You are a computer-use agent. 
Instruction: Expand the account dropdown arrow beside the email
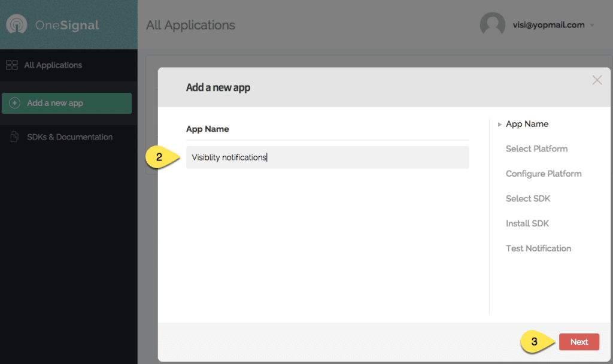[x=592, y=26]
